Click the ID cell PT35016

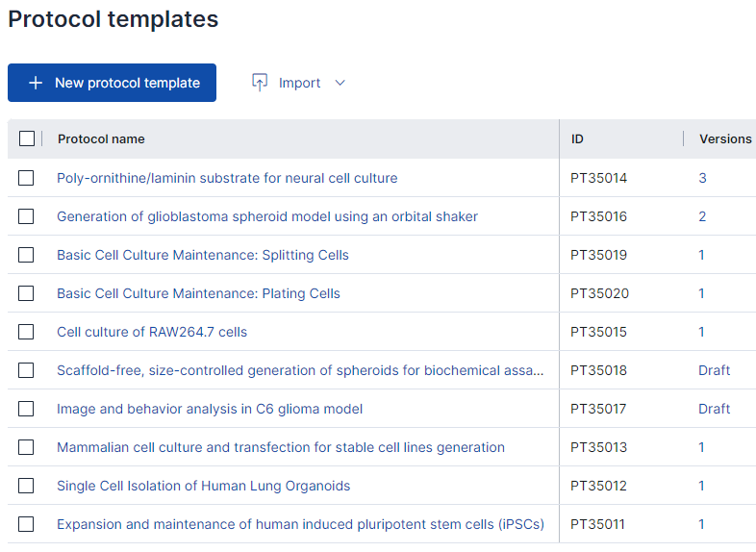point(599,216)
